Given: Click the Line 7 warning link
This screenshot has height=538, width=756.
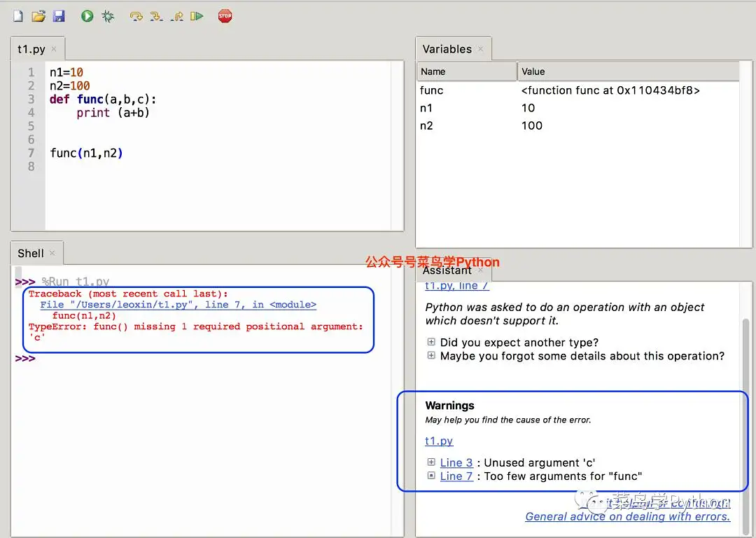Looking at the screenshot, I should point(456,476).
